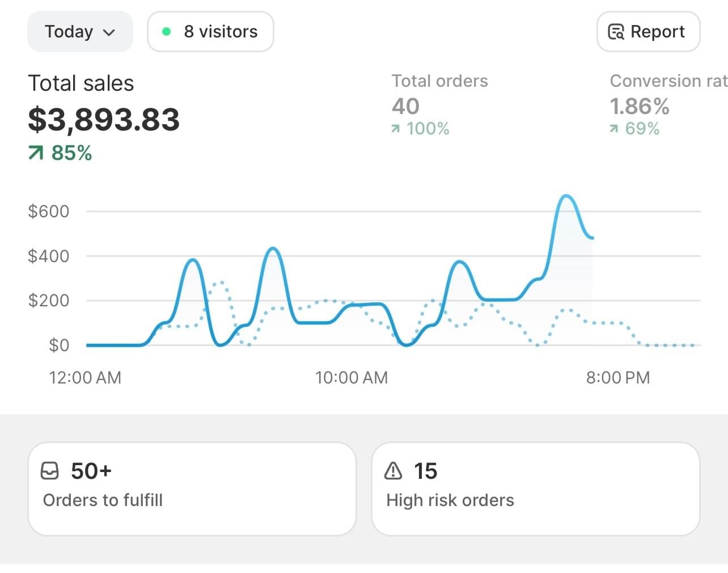Viewport: 728px width, 573px height.
Task: Open the Orders to fulfill card
Action: tap(192, 488)
